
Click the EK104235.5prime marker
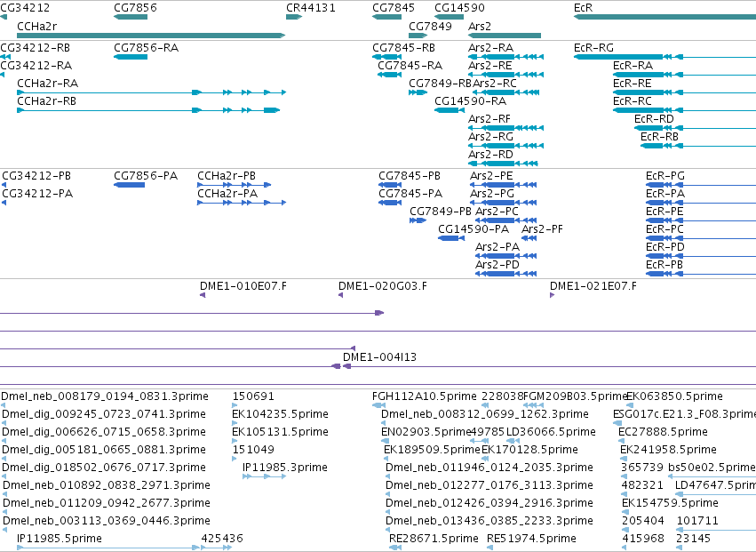click(235, 423)
